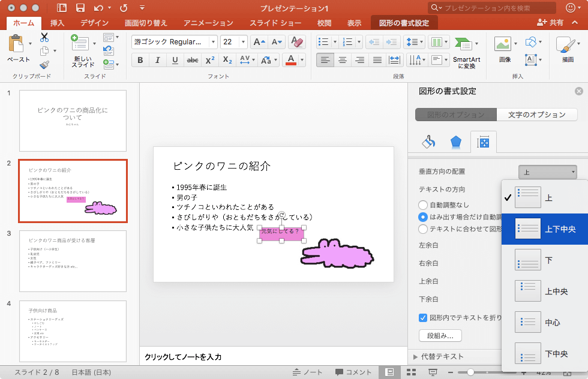The width and height of the screenshot is (588, 379).
Task: Click the Bold formatting button
Action: click(x=140, y=60)
